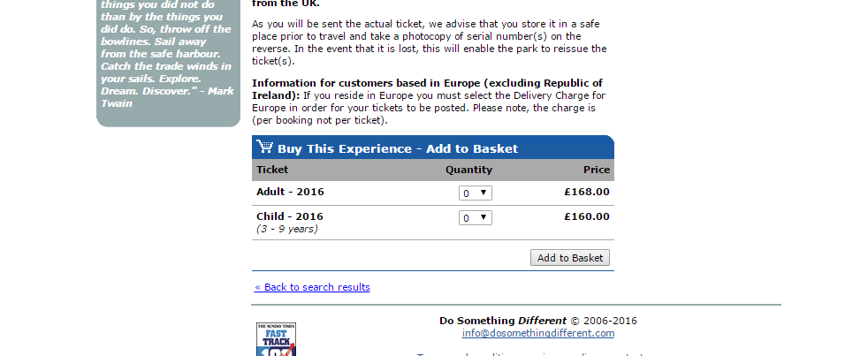The width and height of the screenshot is (868, 356).
Task: Click the Ticket column header
Action: (272, 170)
